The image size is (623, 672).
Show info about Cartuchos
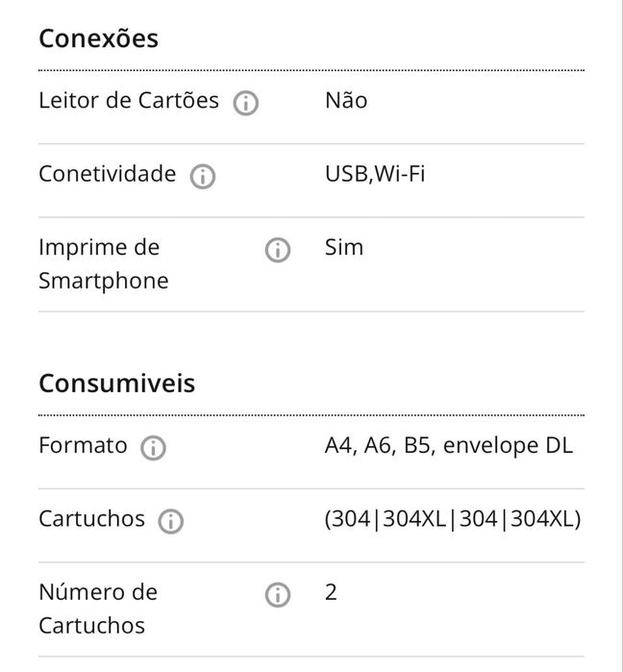point(170,522)
